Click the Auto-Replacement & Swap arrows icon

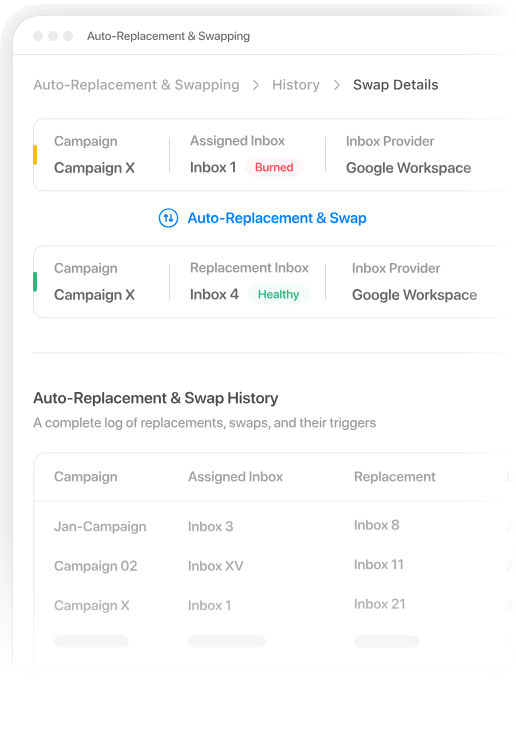[x=168, y=218]
